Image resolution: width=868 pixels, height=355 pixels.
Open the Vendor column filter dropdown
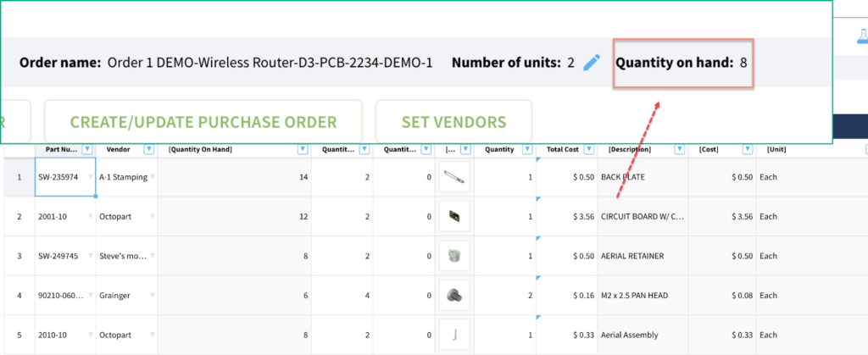(149, 150)
